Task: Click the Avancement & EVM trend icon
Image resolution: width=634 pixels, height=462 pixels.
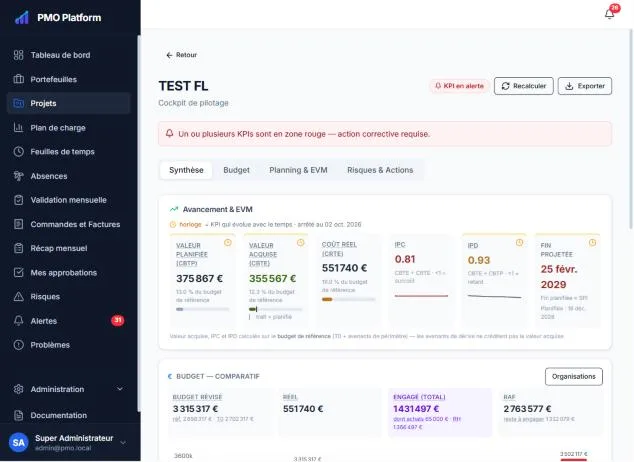Action: pyautogui.click(x=174, y=209)
